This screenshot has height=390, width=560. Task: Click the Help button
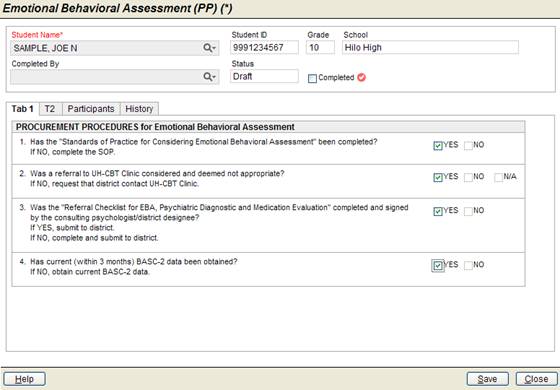tap(25, 379)
